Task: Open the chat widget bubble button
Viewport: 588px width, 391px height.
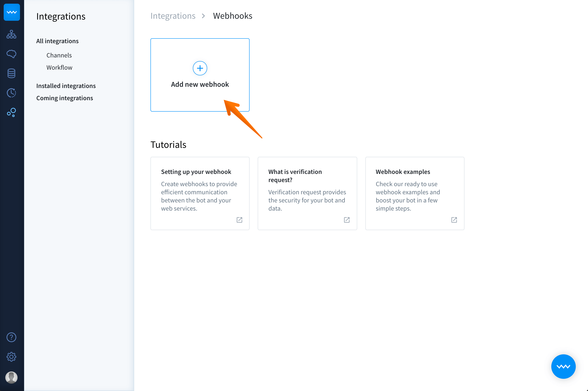Action: [563, 366]
